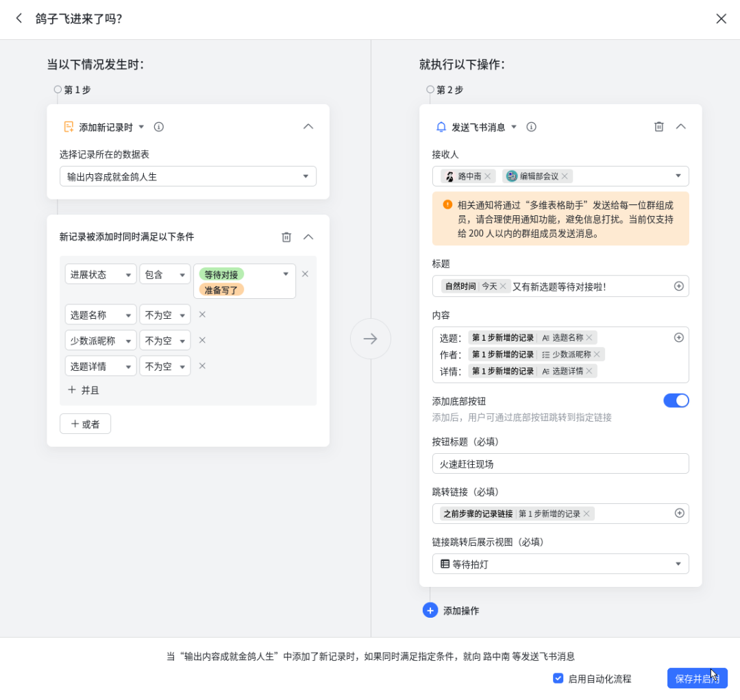Remove the 少数派昵称 condition row
Viewport: 740px width, 700px height.
(x=202, y=341)
